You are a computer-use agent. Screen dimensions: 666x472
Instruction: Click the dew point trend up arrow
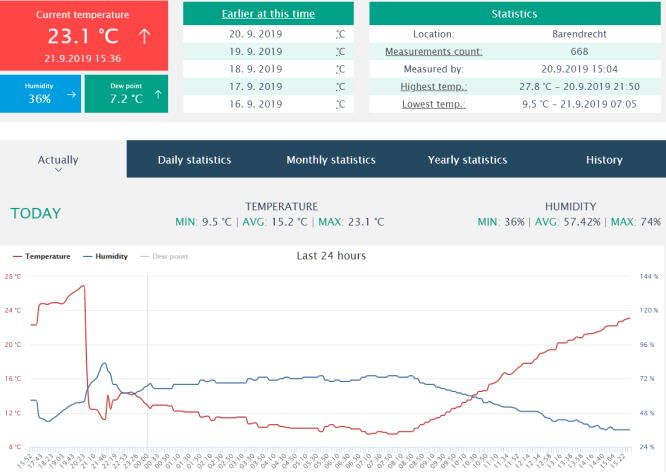click(160, 97)
